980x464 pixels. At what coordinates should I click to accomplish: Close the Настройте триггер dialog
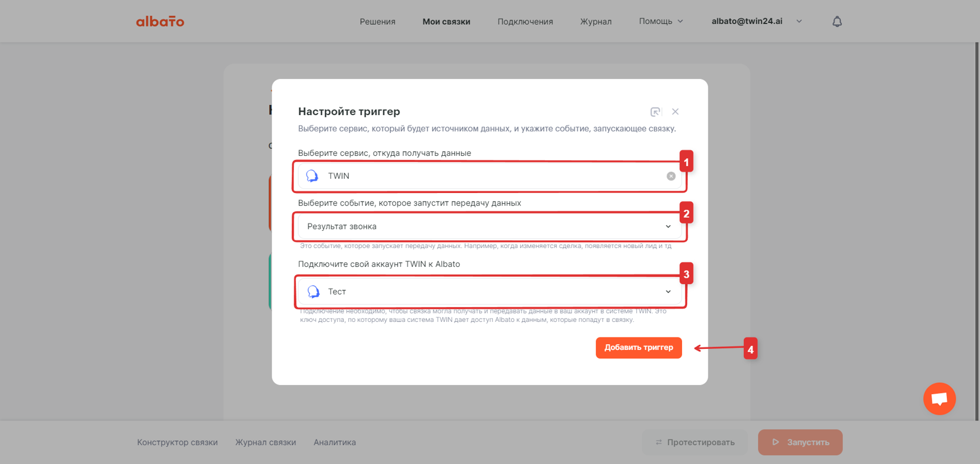[675, 112]
